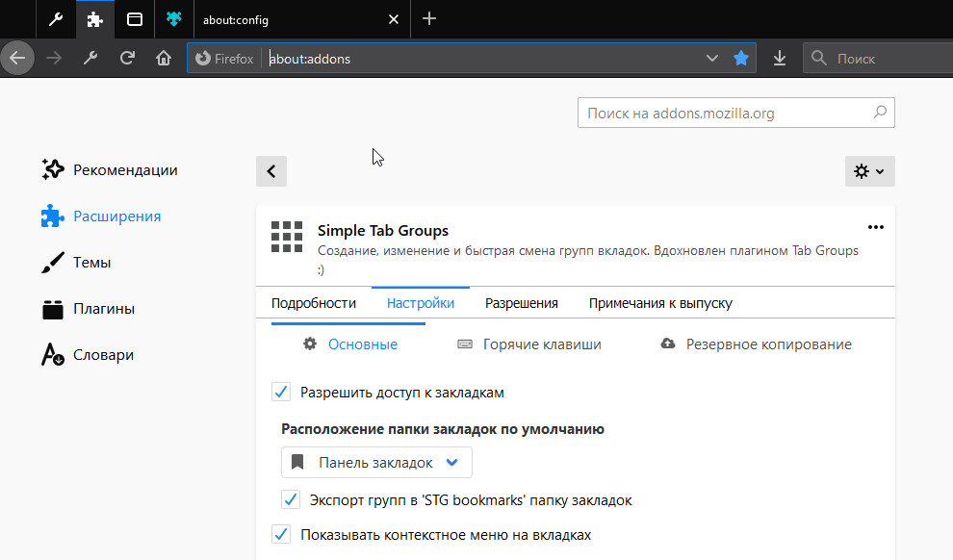Click the Расположение папки закладок по умолчанию label
The height and width of the screenshot is (560, 953).
pyautogui.click(x=443, y=429)
